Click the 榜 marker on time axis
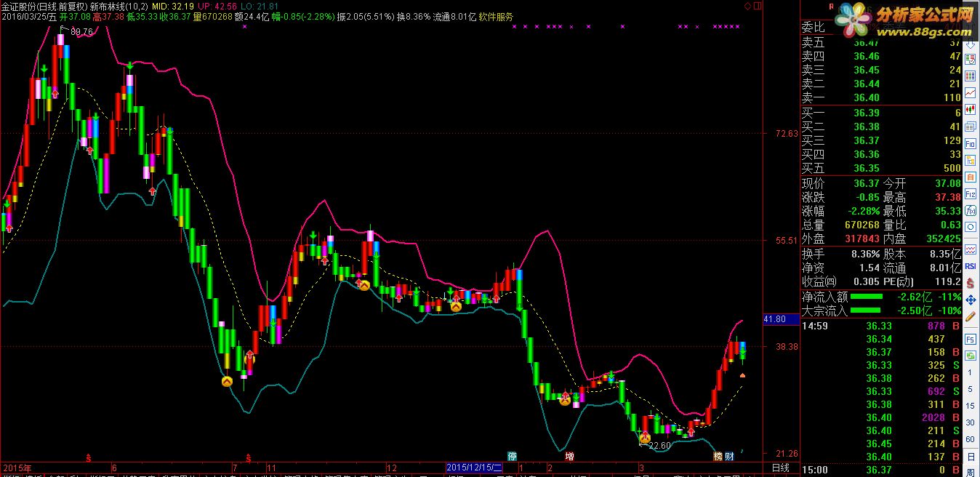The image size is (980, 477). (718, 457)
